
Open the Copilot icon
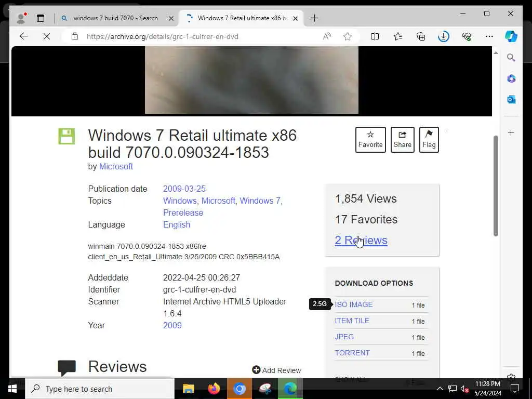(511, 36)
